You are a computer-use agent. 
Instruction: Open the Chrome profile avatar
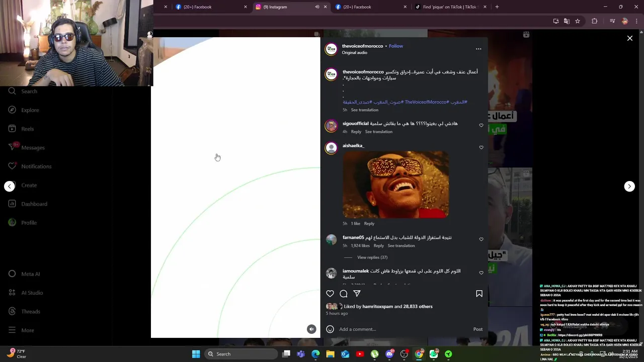coord(625,21)
